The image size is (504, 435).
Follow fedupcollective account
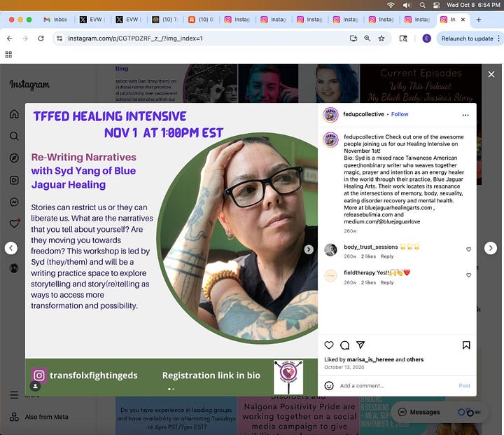[x=400, y=114]
